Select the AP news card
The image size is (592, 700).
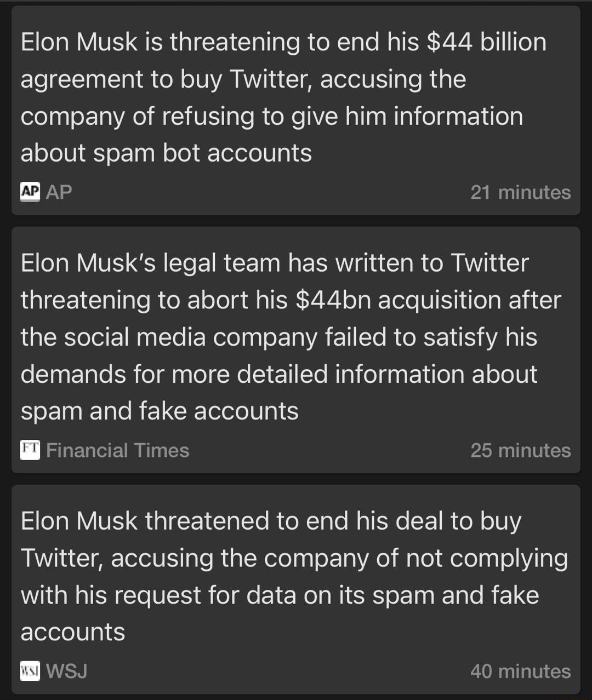coord(296,110)
